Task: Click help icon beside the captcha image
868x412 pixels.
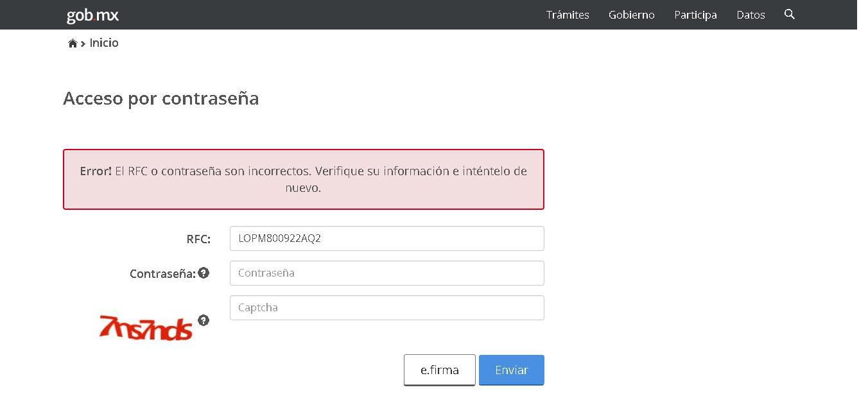Action: [204, 320]
